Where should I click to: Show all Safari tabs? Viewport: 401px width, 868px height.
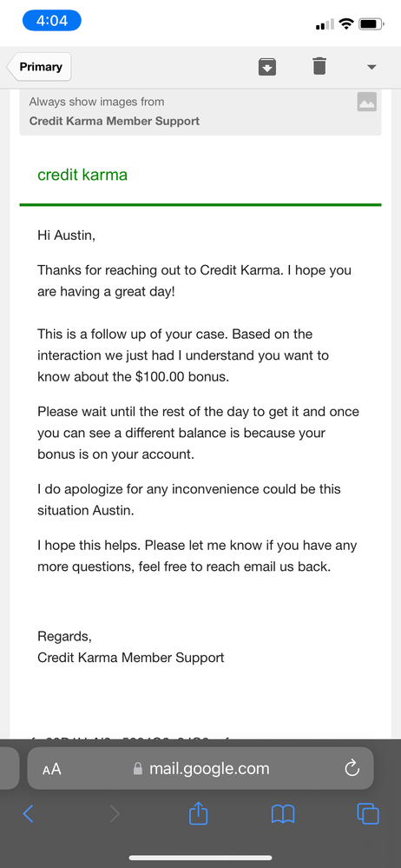click(368, 813)
